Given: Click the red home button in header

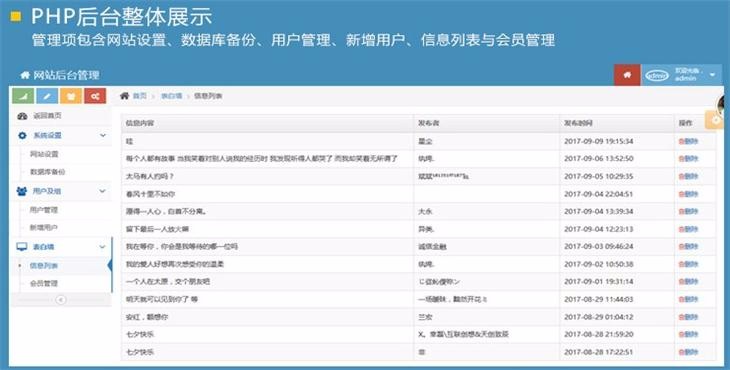Looking at the screenshot, I should pos(627,75).
